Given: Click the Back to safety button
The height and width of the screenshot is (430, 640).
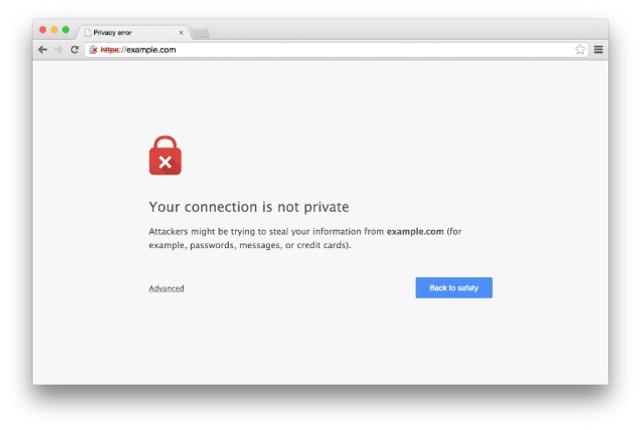Looking at the screenshot, I should click(x=454, y=288).
